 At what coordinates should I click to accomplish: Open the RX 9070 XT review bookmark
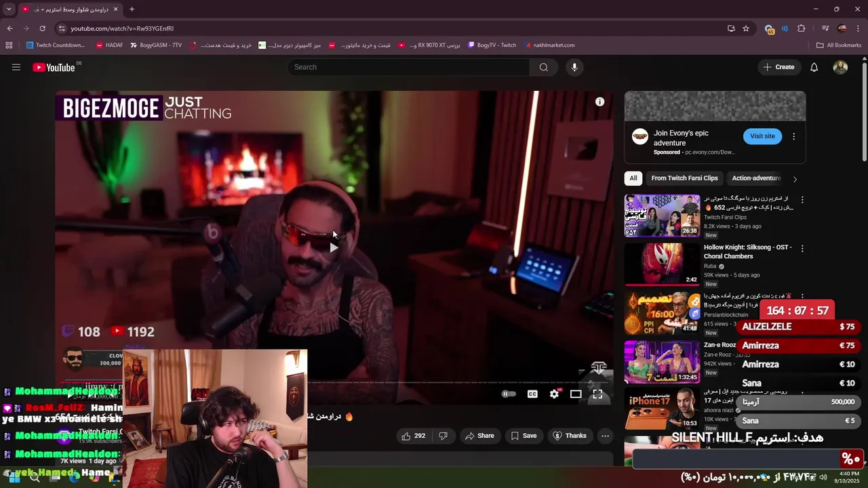(430, 45)
